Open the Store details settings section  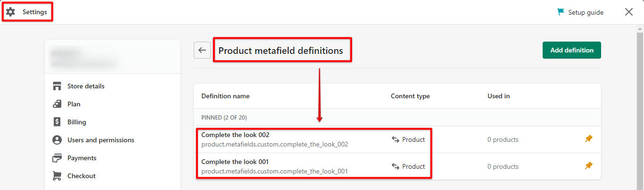point(86,86)
